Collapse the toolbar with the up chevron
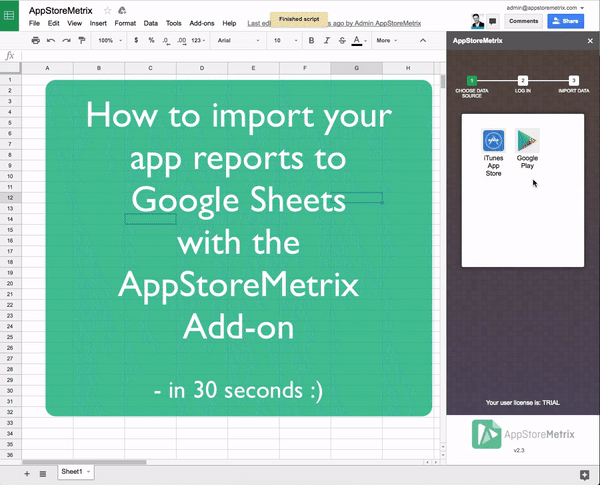This screenshot has height=485, width=600. point(423,40)
